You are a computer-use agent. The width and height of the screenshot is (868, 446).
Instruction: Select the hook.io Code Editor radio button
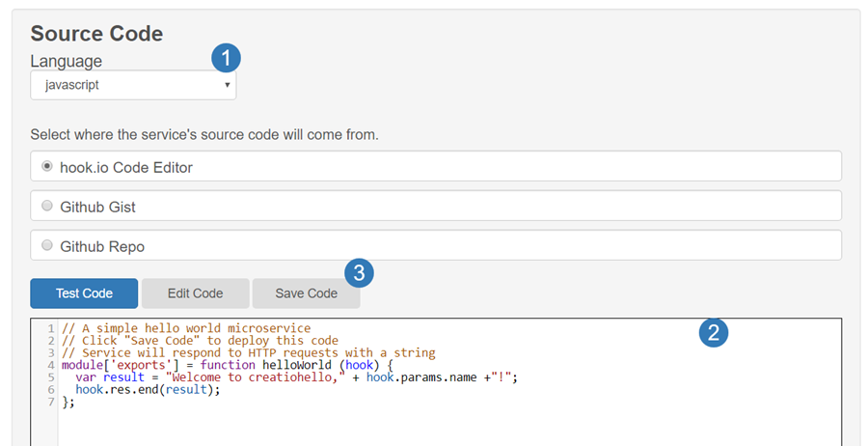[47, 166]
